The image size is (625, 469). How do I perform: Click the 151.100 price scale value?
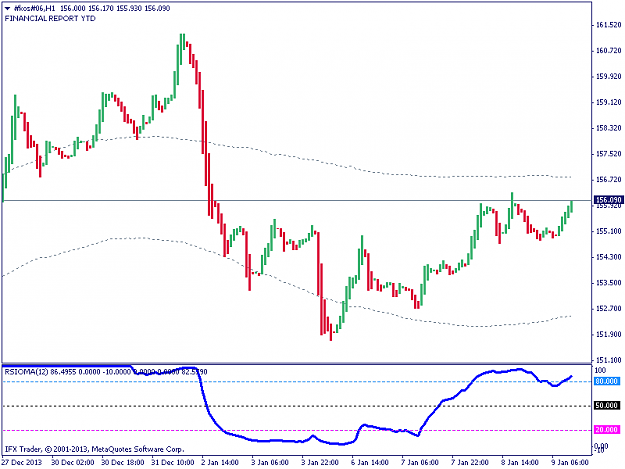pyautogui.click(x=608, y=360)
